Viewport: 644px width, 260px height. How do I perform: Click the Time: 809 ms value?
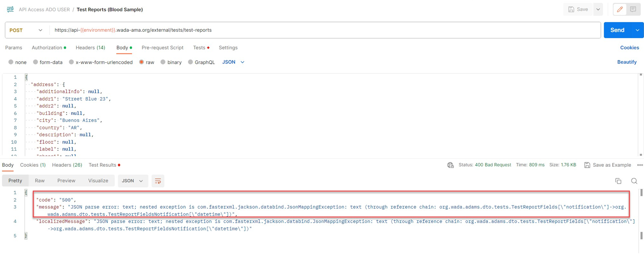point(530,165)
